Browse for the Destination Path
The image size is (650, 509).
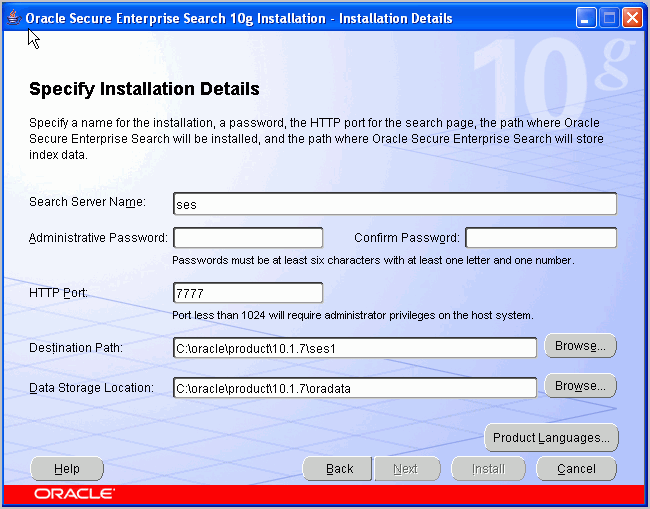[x=580, y=346]
